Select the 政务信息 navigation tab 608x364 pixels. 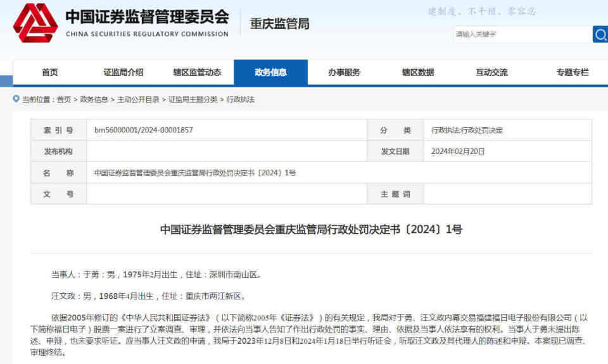pyautogui.click(x=270, y=73)
